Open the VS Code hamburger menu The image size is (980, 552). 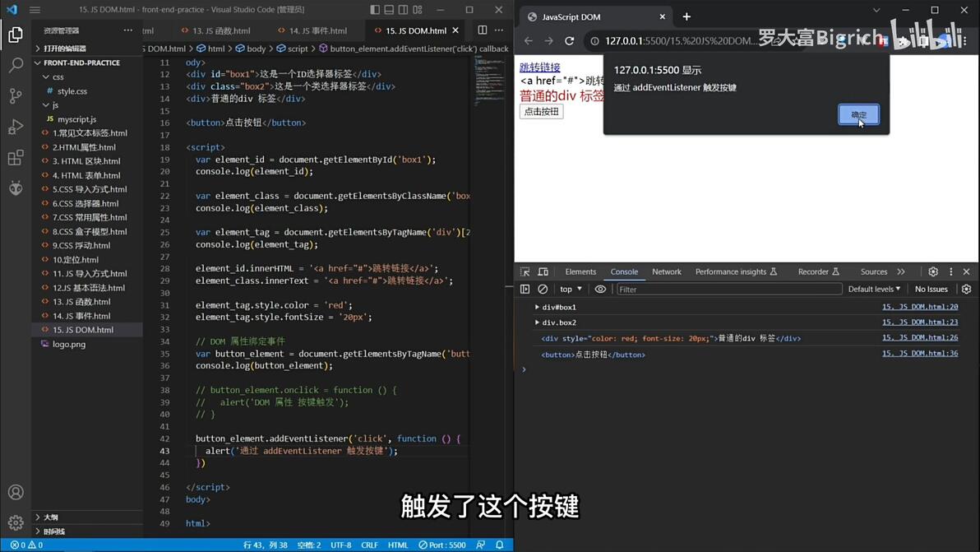pos(35,10)
